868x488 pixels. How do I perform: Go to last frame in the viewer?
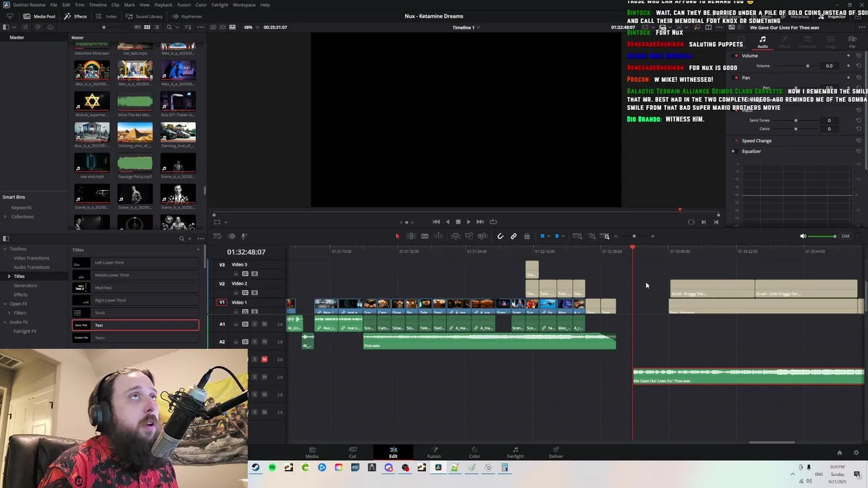(479, 222)
